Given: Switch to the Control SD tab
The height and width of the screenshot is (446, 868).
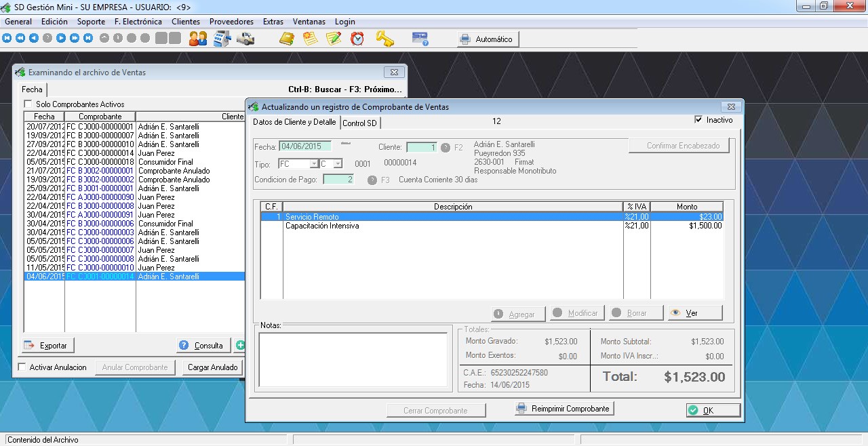Looking at the screenshot, I should point(359,123).
